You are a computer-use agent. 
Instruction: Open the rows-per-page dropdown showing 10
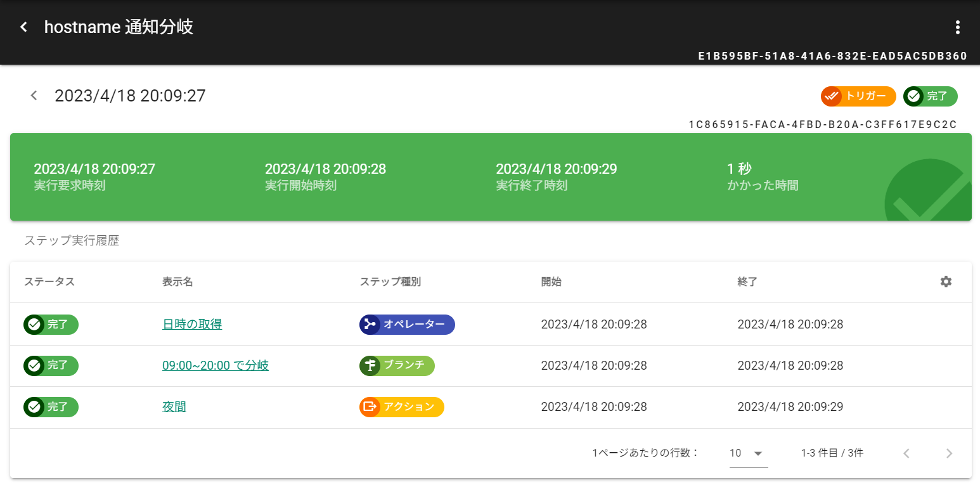click(x=749, y=453)
